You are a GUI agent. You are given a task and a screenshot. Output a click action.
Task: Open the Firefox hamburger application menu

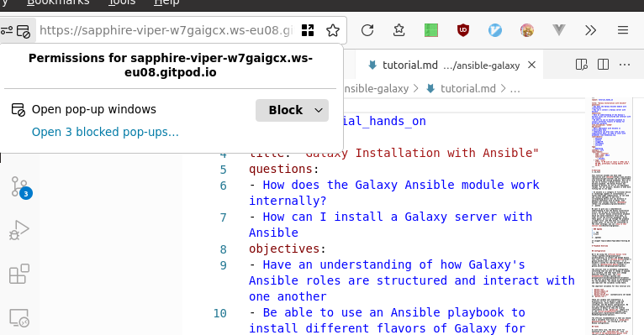pos(623,30)
